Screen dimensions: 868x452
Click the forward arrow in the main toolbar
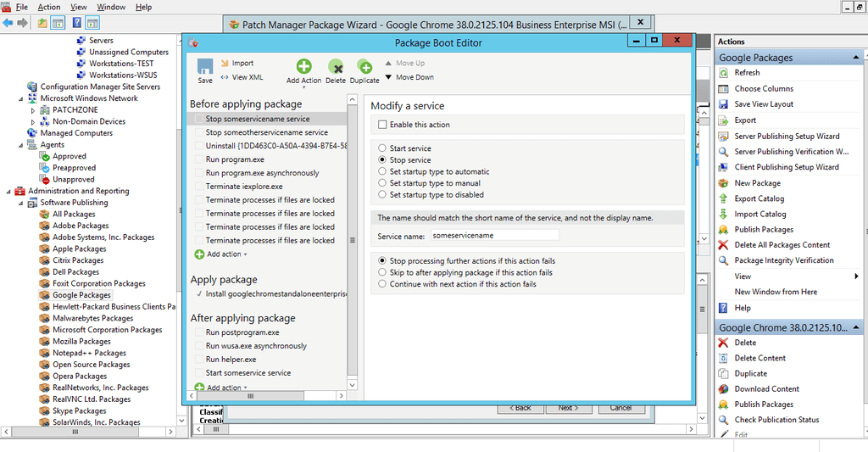click(x=22, y=23)
